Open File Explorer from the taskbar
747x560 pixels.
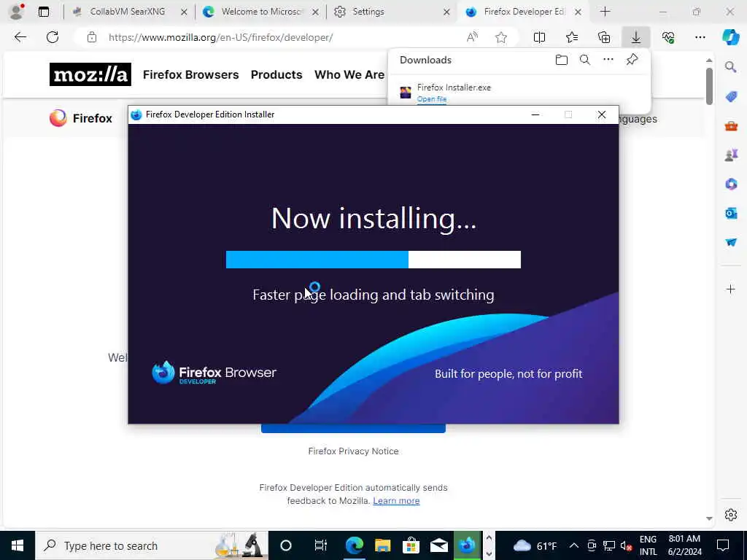coord(382,545)
